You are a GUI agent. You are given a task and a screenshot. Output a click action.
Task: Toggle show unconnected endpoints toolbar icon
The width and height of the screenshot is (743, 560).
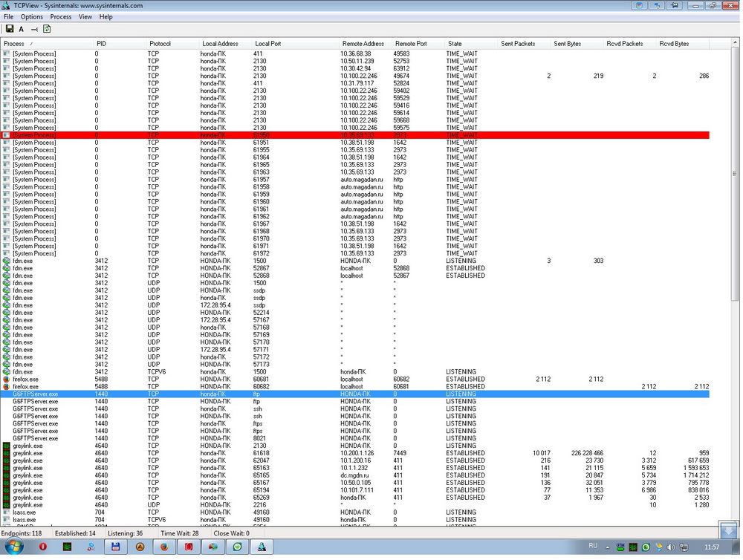point(34,29)
